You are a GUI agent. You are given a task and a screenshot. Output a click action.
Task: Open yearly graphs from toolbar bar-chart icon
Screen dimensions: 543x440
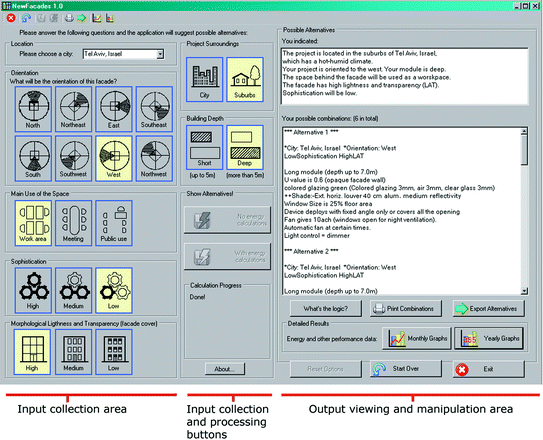tap(110, 18)
